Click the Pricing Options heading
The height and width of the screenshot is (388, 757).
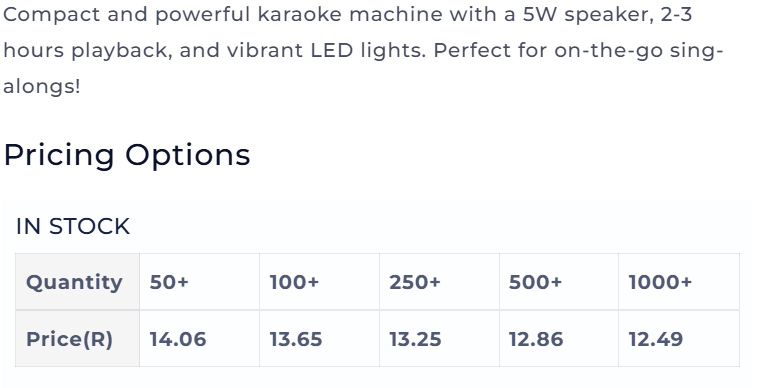[x=126, y=155]
